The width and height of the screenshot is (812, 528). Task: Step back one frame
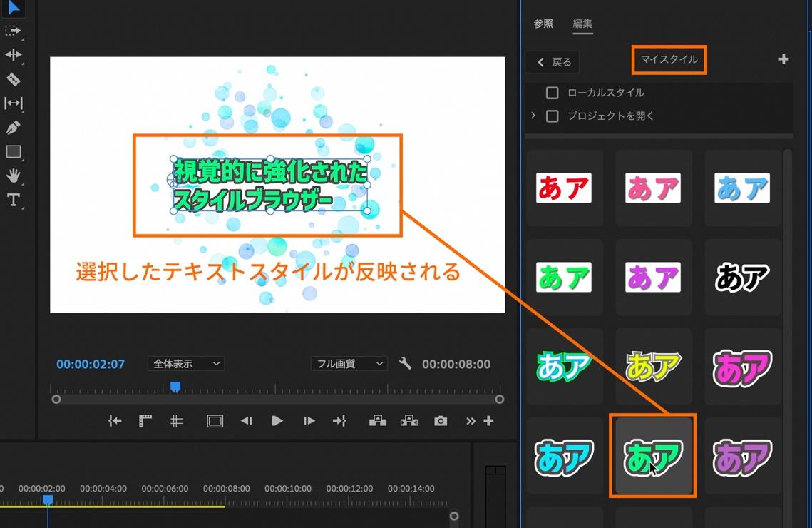pos(246,421)
